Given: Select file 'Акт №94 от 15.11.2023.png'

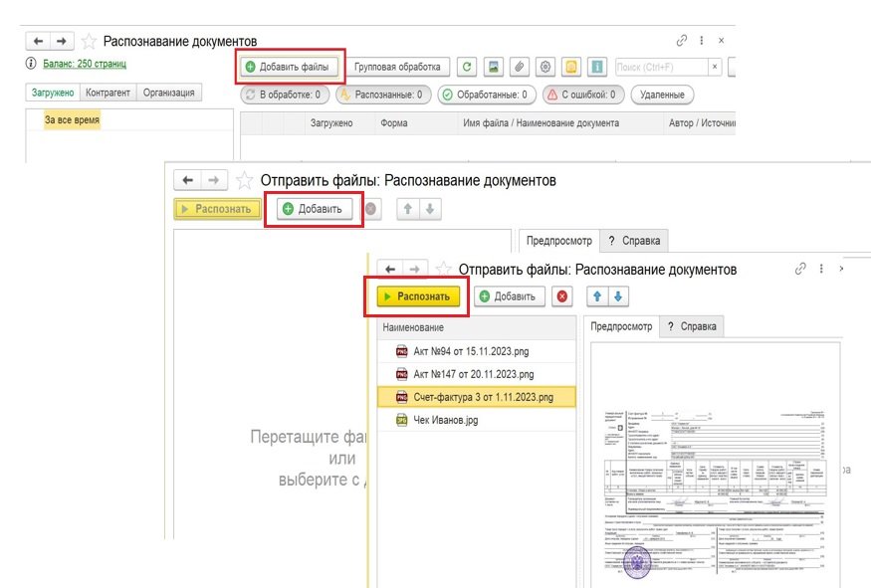Looking at the screenshot, I should [473, 351].
